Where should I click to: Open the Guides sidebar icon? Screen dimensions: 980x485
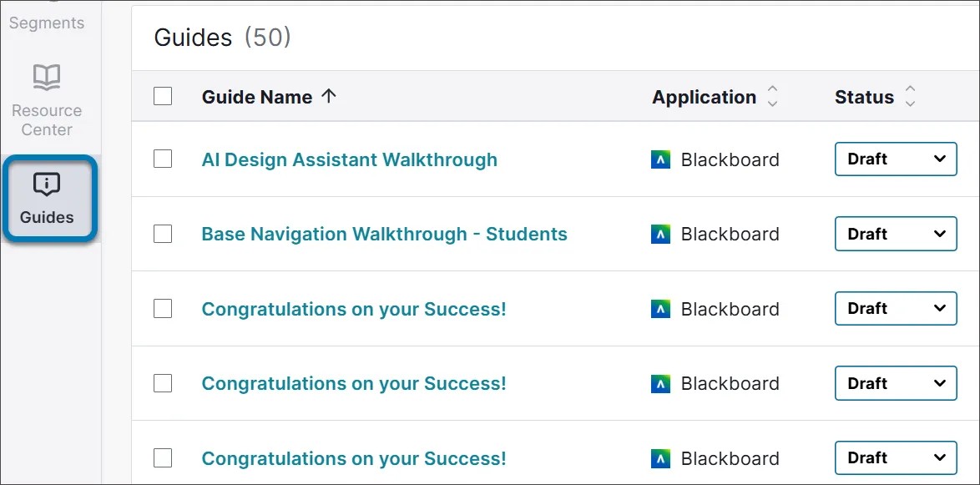(x=47, y=184)
